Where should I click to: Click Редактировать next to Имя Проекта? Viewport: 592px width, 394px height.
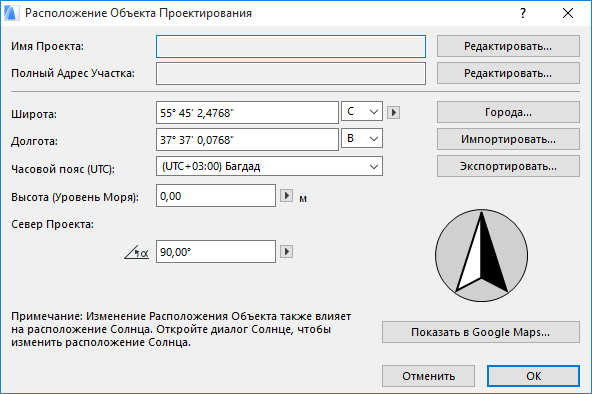(508, 46)
